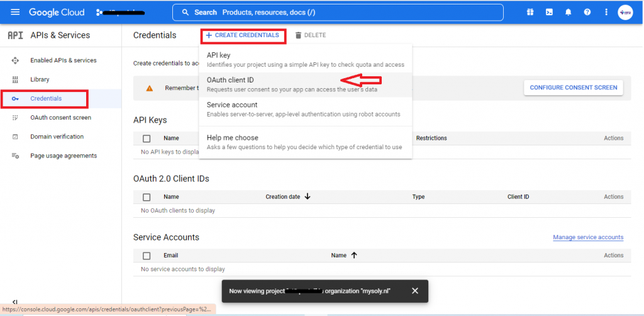644x316 pixels.
Task: Click the Restrictions column header
Action: (431, 138)
